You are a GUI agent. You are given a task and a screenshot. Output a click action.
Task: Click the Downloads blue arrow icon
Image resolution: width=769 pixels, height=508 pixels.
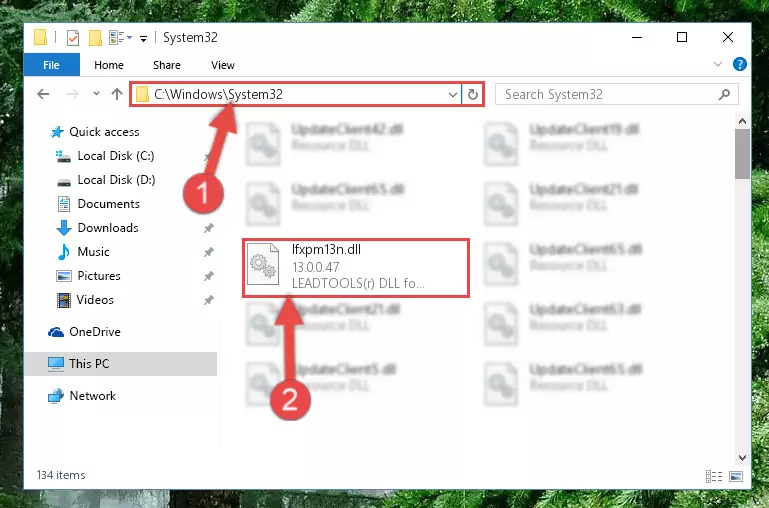tap(64, 228)
